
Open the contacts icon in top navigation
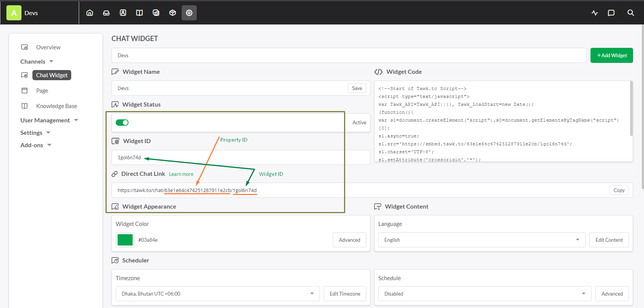tap(123, 13)
